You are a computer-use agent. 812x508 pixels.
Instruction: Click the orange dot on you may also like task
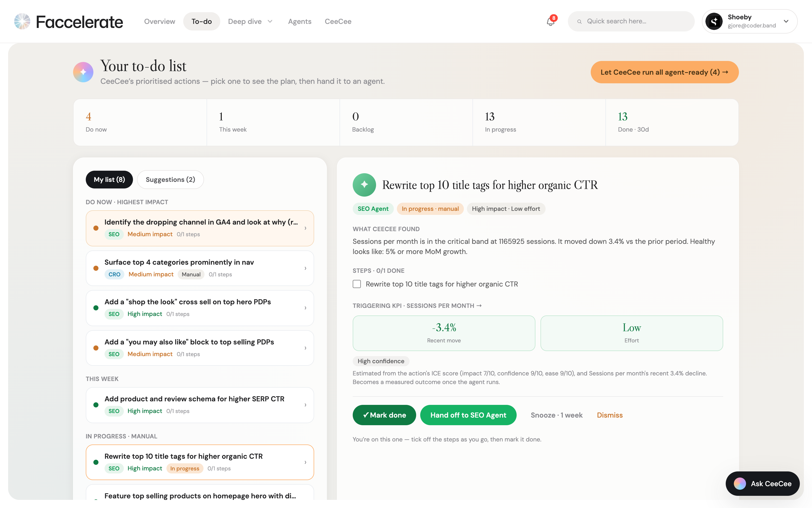[96, 348]
